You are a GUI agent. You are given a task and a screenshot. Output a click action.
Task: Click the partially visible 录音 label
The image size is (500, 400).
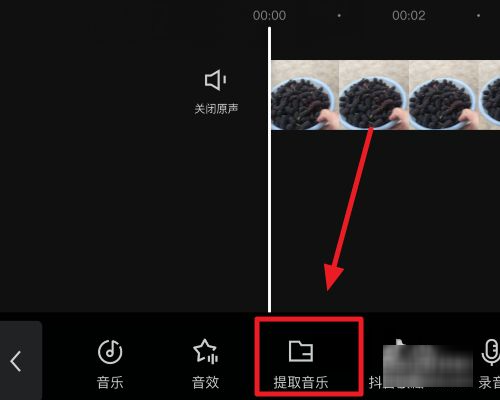489,382
